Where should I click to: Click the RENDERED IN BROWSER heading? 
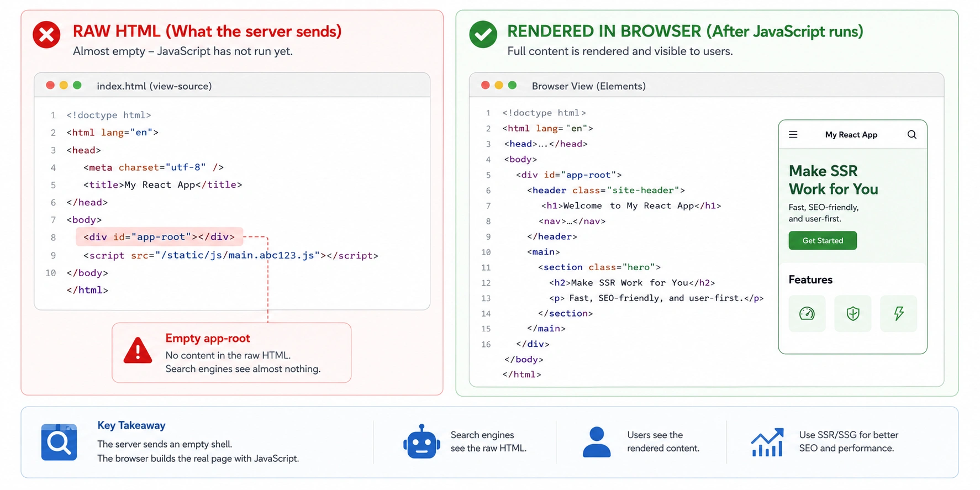pos(685,31)
